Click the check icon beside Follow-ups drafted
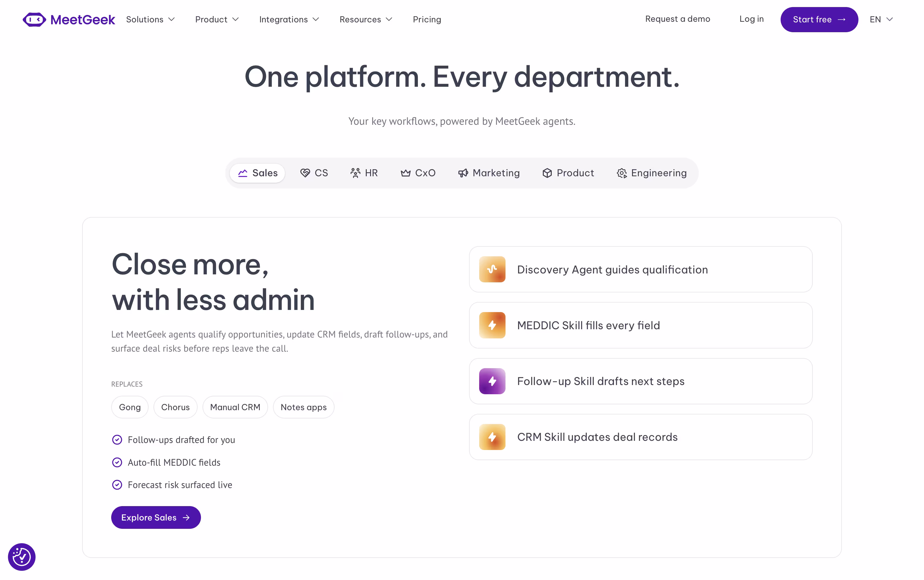924x580 pixels. [117, 440]
